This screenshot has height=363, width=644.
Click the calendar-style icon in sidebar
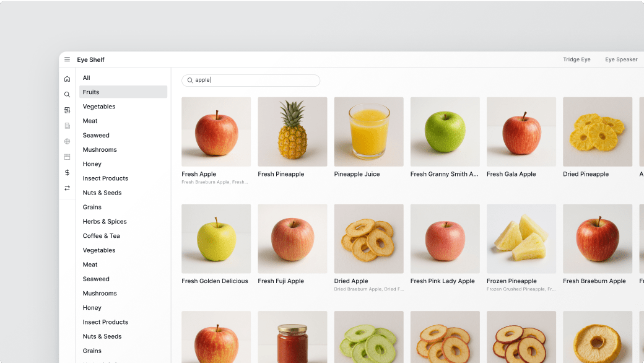pos(67,157)
